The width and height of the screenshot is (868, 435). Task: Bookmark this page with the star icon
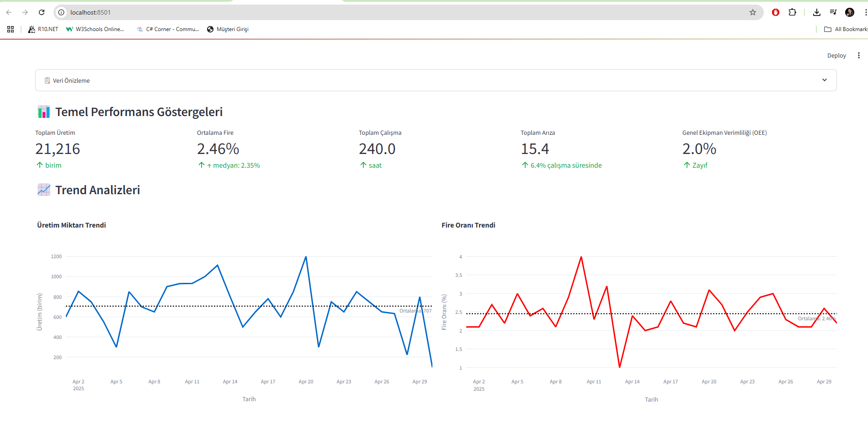[x=753, y=12]
